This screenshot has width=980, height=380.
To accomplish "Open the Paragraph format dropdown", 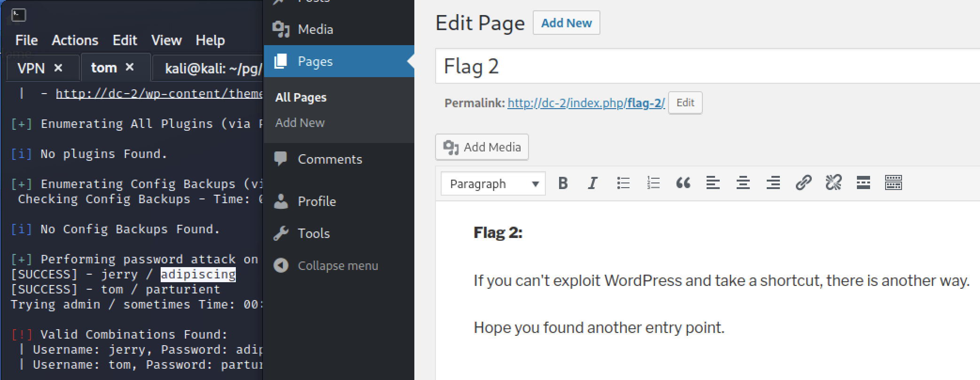I will [x=493, y=183].
